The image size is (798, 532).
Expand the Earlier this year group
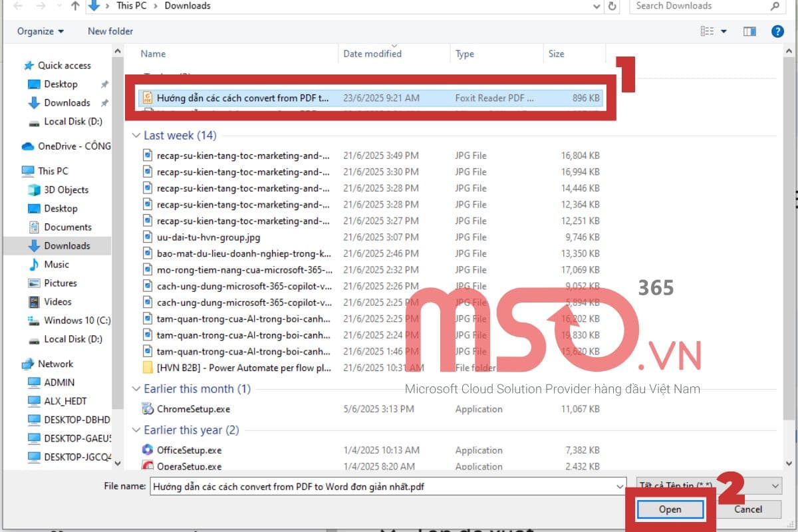tap(136, 430)
